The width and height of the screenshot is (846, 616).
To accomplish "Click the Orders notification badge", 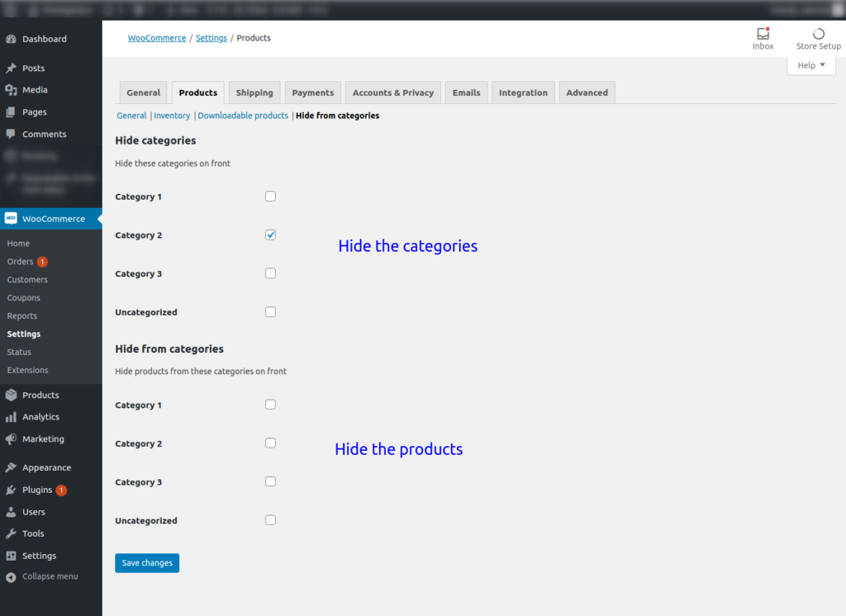I will 42,261.
